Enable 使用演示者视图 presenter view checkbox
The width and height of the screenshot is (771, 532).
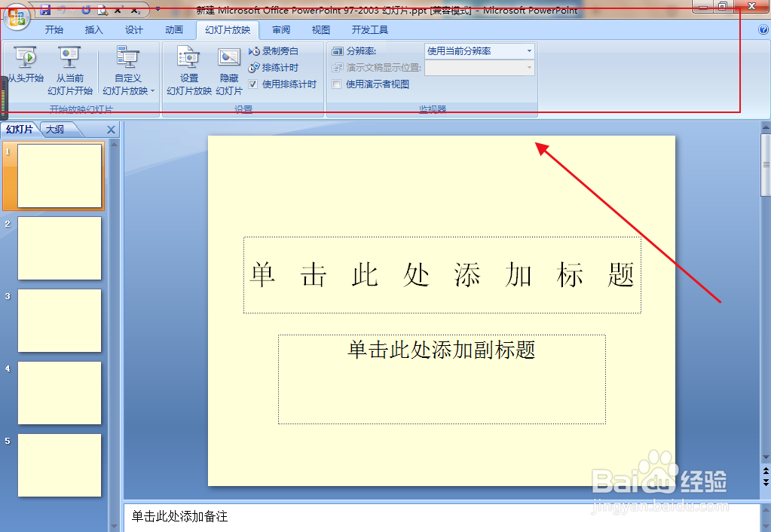337,84
